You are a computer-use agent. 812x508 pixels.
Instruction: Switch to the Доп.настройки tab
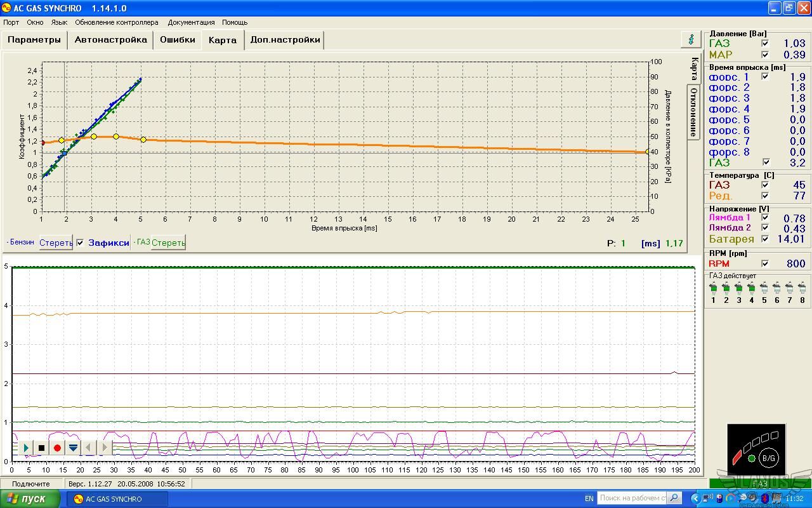coord(285,39)
